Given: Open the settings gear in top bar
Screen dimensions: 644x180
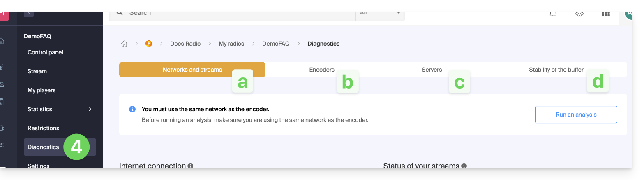Looking at the screenshot, I should point(579,14).
